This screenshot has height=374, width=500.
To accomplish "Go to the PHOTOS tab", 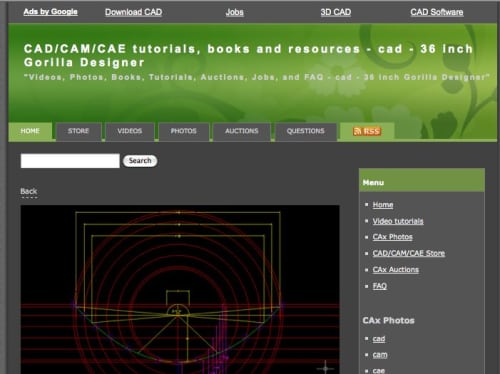I will [184, 131].
